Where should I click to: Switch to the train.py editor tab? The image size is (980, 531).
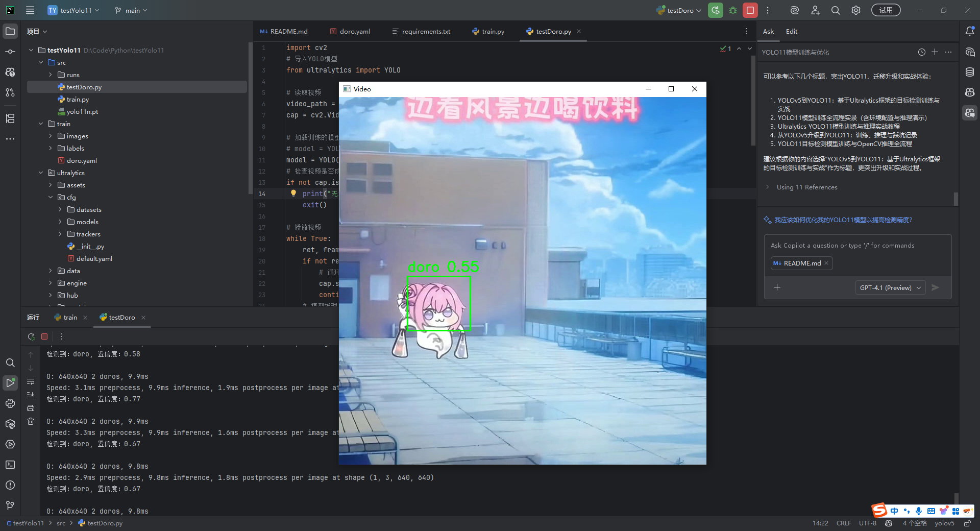[x=488, y=31]
